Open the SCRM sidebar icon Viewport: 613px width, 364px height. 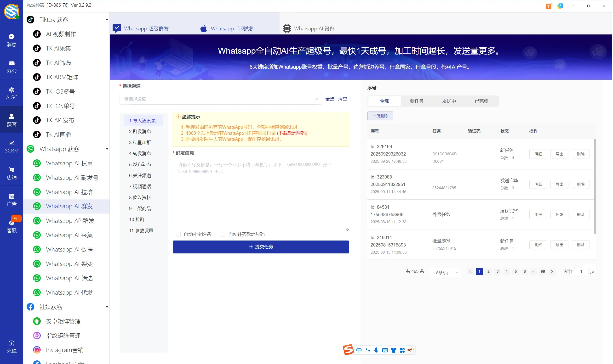(11, 146)
